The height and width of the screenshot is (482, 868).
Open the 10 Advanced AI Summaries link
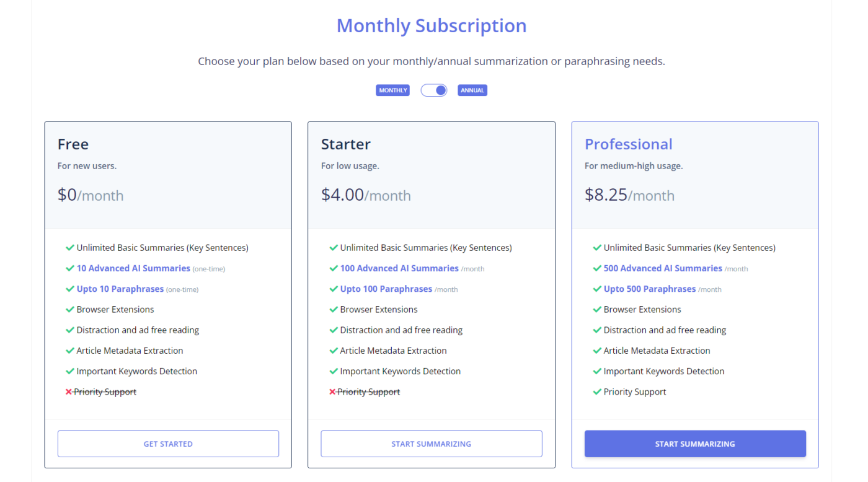pos(133,268)
